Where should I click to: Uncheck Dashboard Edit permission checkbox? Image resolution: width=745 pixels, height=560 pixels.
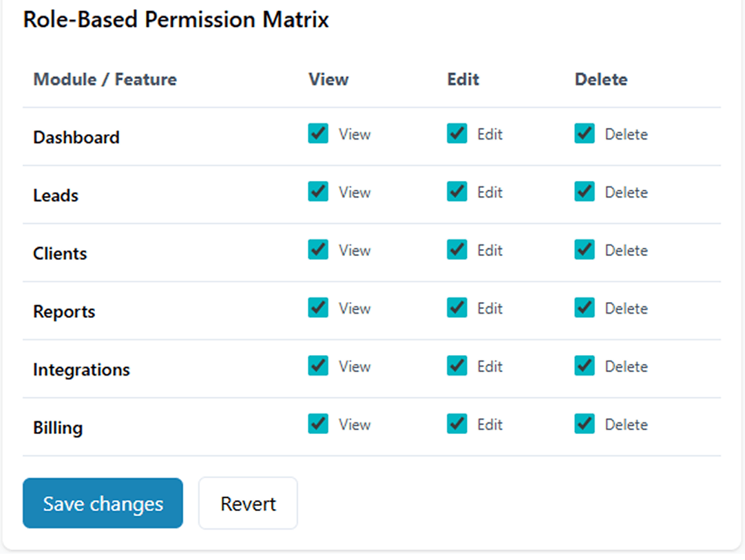(457, 133)
